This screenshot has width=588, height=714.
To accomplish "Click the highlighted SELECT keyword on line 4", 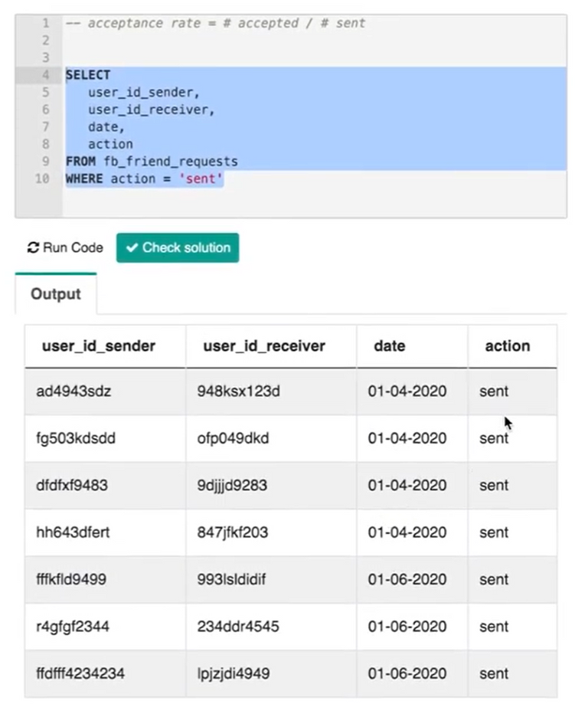I will 87,75.
